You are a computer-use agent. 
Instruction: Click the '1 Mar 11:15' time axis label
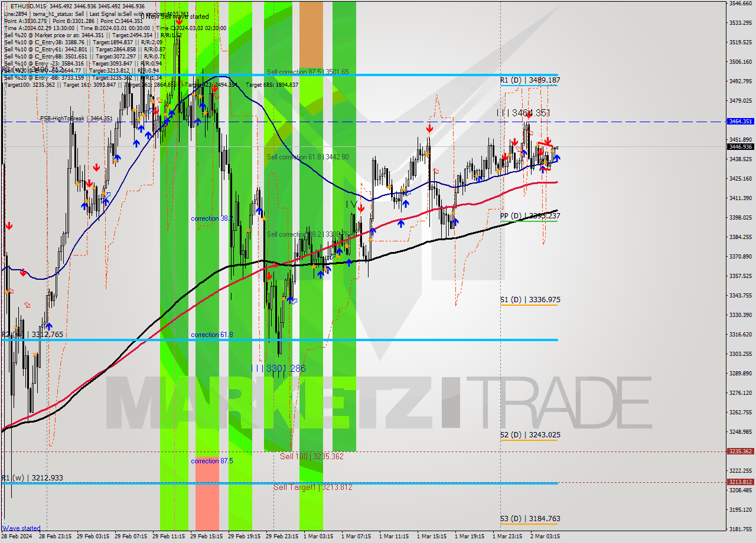394,537
